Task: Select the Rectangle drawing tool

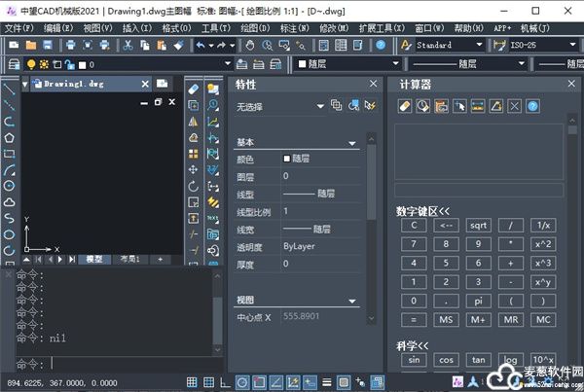Action: click(9, 154)
